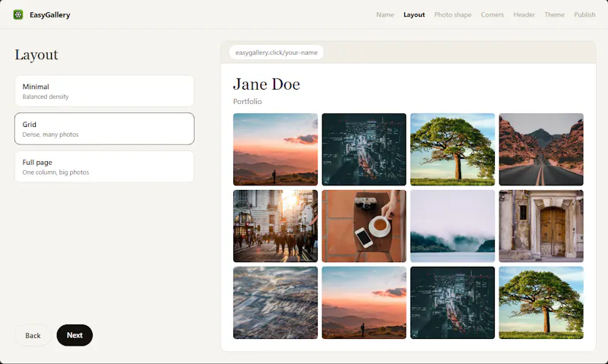Open the Theme step

point(554,14)
